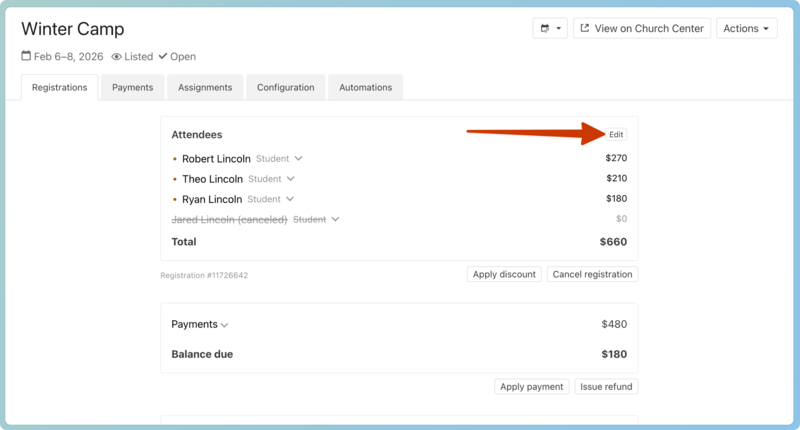The width and height of the screenshot is (800, 430).
Task: Switch to the Payments tab
Action: point(132,88)
